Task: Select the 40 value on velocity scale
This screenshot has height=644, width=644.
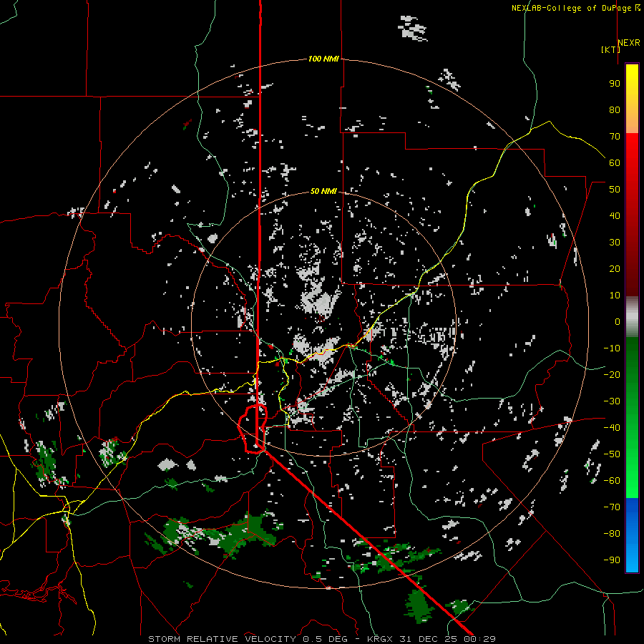Action: [x=615, y=215]
